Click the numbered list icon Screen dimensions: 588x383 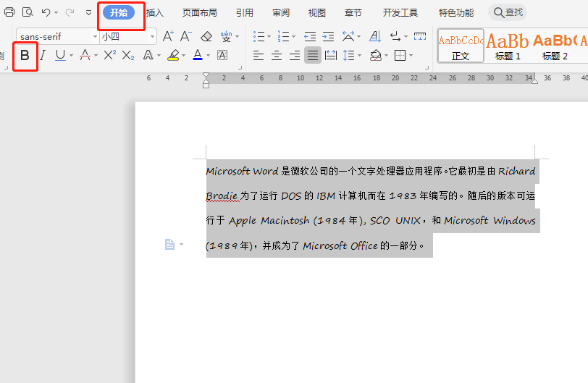click(x=284, y=36)
